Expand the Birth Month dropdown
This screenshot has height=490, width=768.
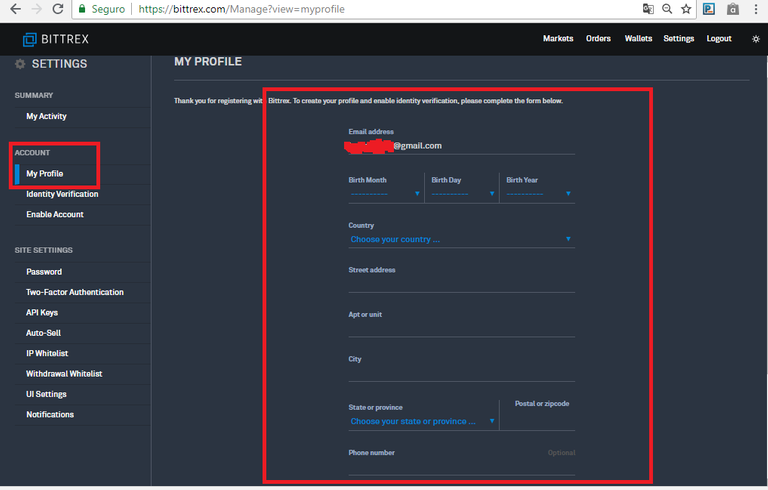(385, 194)
